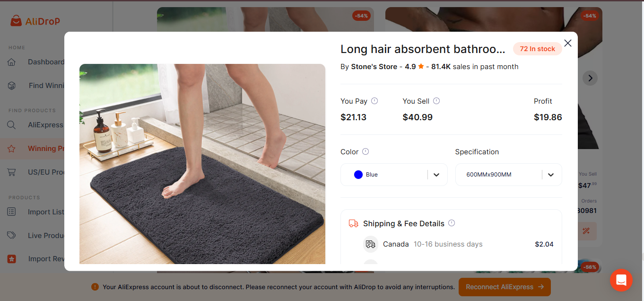Click the Reconnect AliExpress button
The height and width of the screenshot is (301, 644).
pyautogui.click(x=504, y=287)
